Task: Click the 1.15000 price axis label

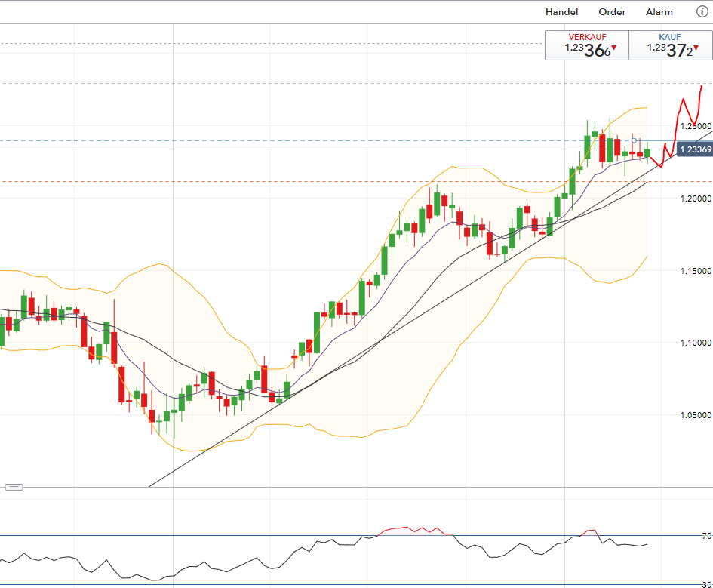Action: [x=696, y=271]
